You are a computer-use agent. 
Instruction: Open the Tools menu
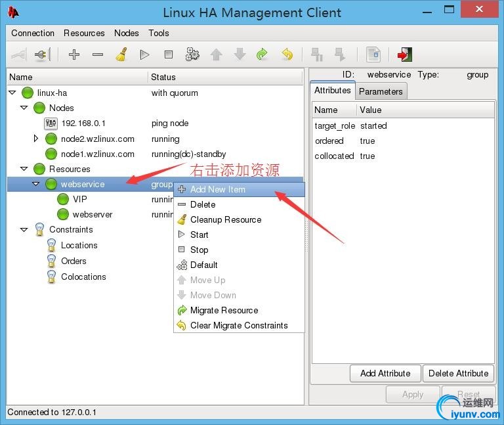159,33
